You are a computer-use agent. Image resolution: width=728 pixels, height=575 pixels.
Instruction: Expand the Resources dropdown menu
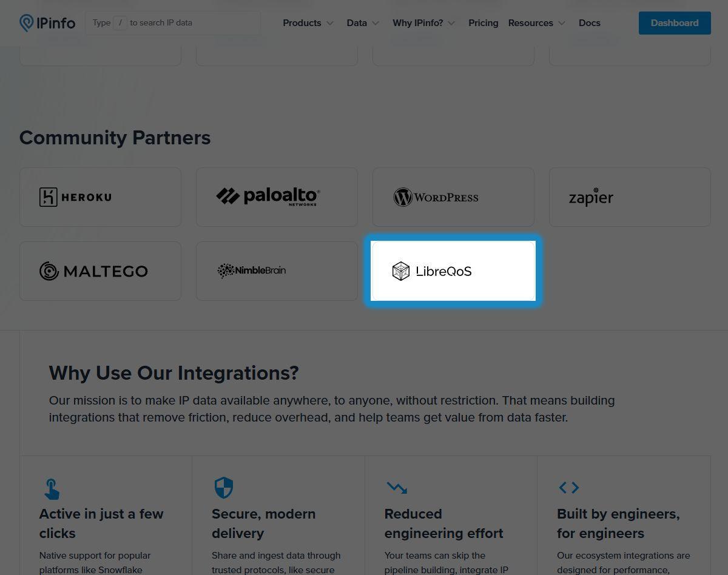(536, 23)
